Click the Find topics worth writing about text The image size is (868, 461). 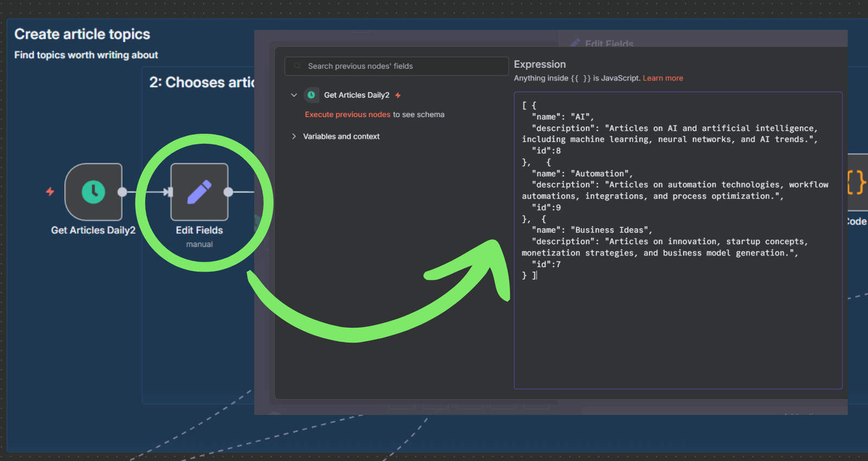click(86, 55)
